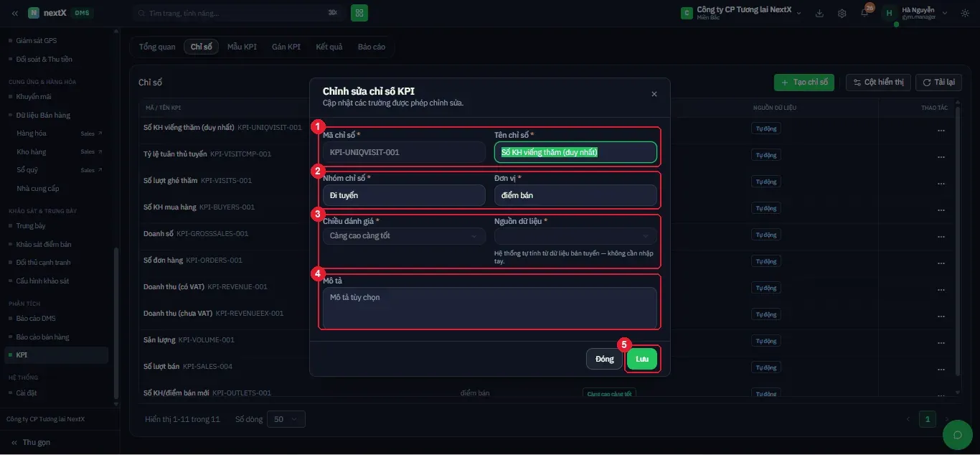Toggle the light theme sun icon
The image size is (980, 455).
coord(965,13)
